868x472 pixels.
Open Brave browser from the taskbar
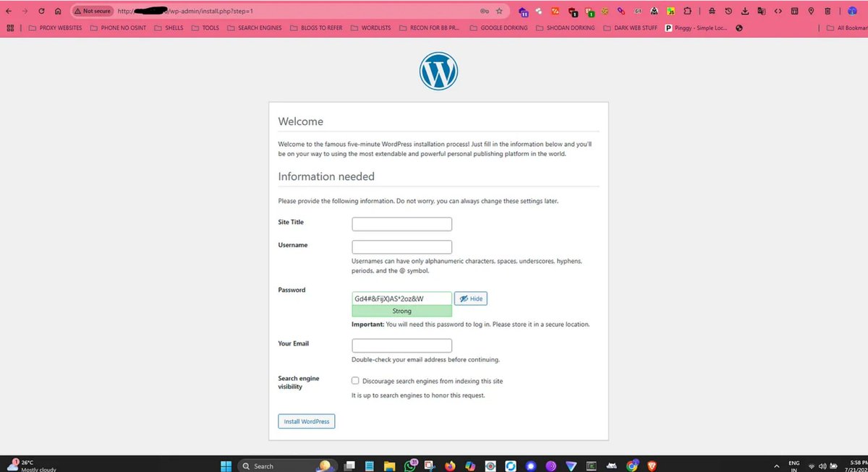[x=651, y=465]
